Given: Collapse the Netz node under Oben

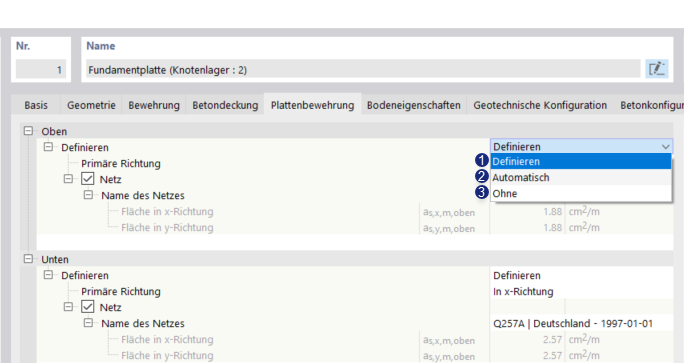Looking at the screenshot, I should pyautogui.click(x=68, y=179).
